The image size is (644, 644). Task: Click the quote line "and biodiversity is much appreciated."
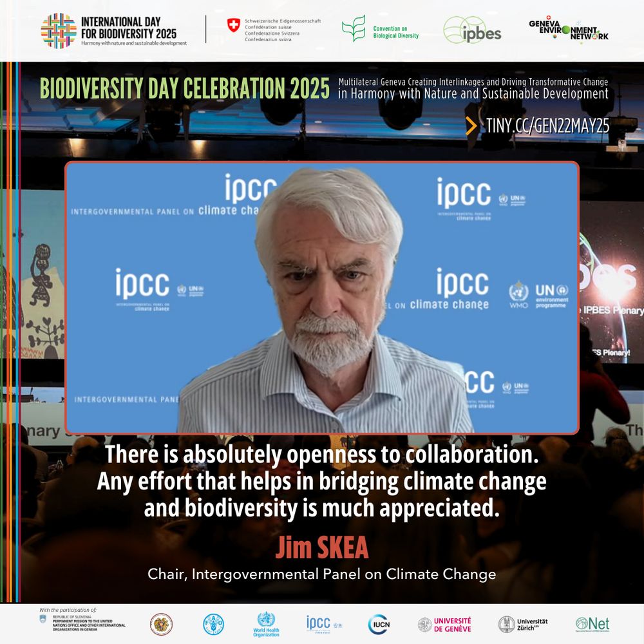click(321, 509)
